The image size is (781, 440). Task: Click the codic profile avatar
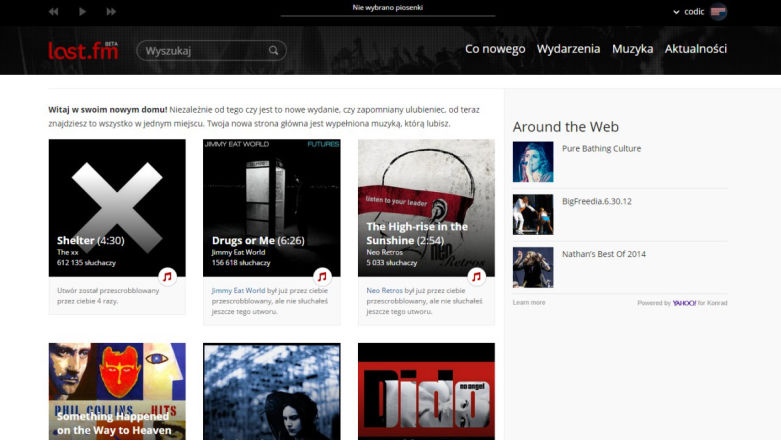[718, 11]
